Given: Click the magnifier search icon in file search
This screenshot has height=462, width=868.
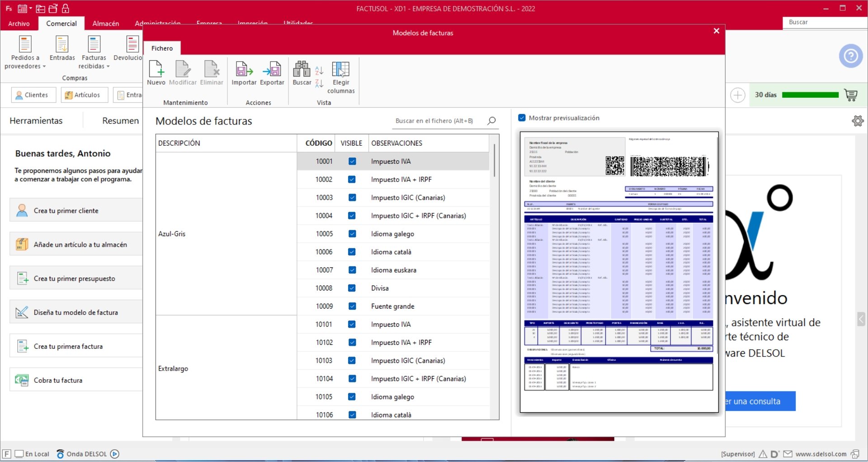Looking at the screenshot, I should tap(491, 121).
